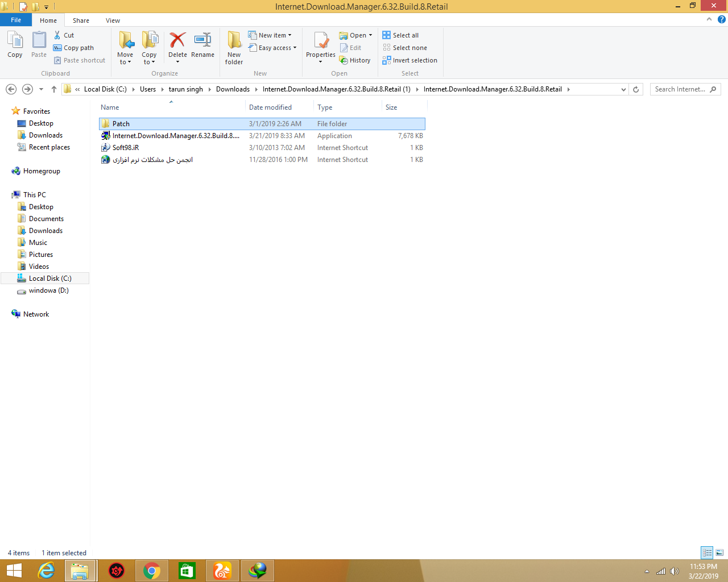Click the Search Internet search box

coord(680,89)
